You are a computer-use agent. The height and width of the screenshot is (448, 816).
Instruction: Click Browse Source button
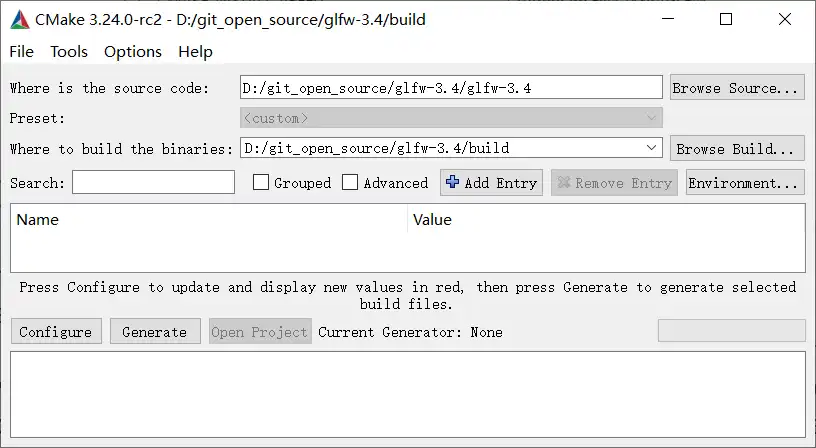pos(737,88)
